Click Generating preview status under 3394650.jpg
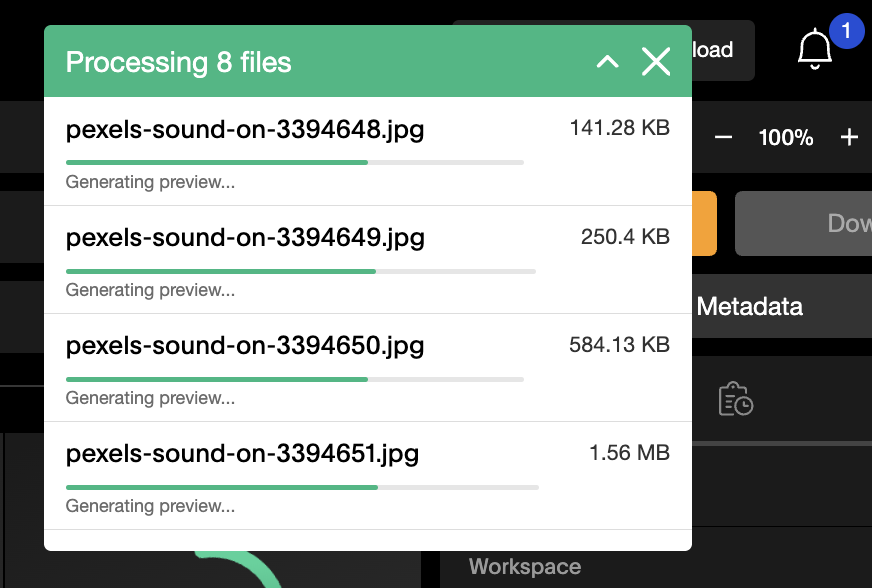872x588 pixels. (150, 398)
